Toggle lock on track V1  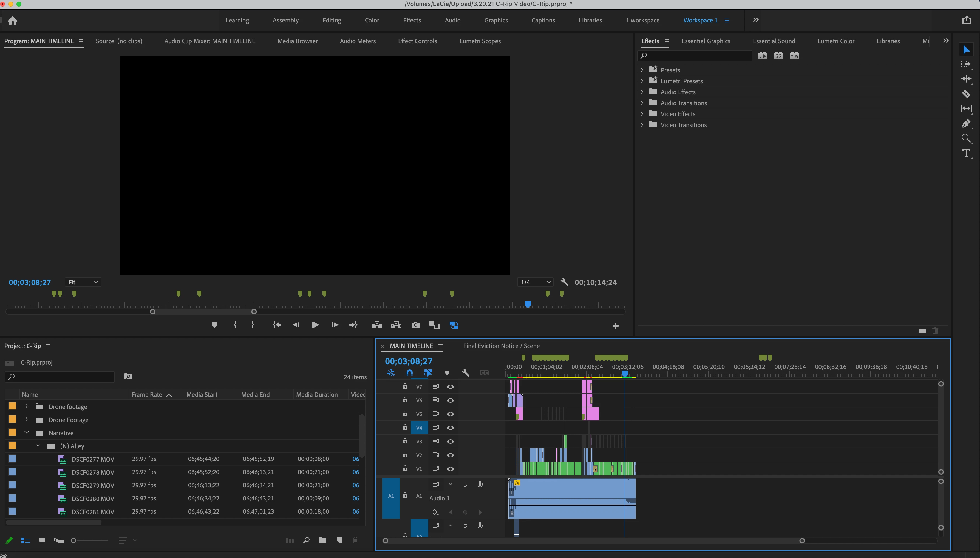point(405,468)
